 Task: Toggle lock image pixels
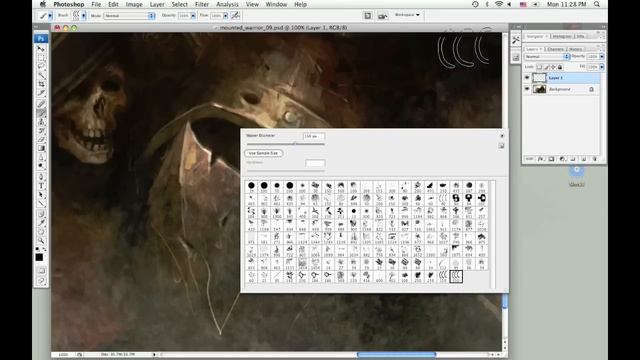click(x=547, y=67)
